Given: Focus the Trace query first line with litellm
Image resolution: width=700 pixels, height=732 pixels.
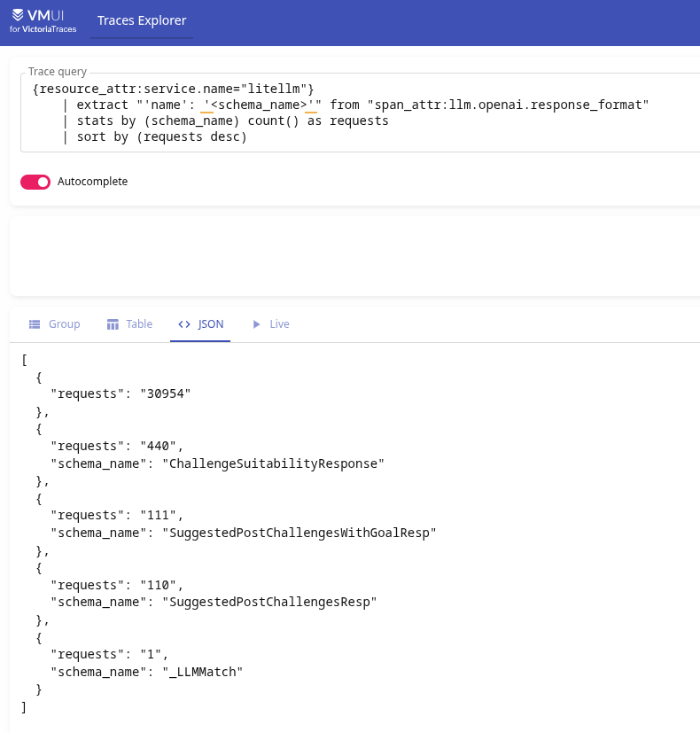Looking at the screenshot, I should 173,89.
